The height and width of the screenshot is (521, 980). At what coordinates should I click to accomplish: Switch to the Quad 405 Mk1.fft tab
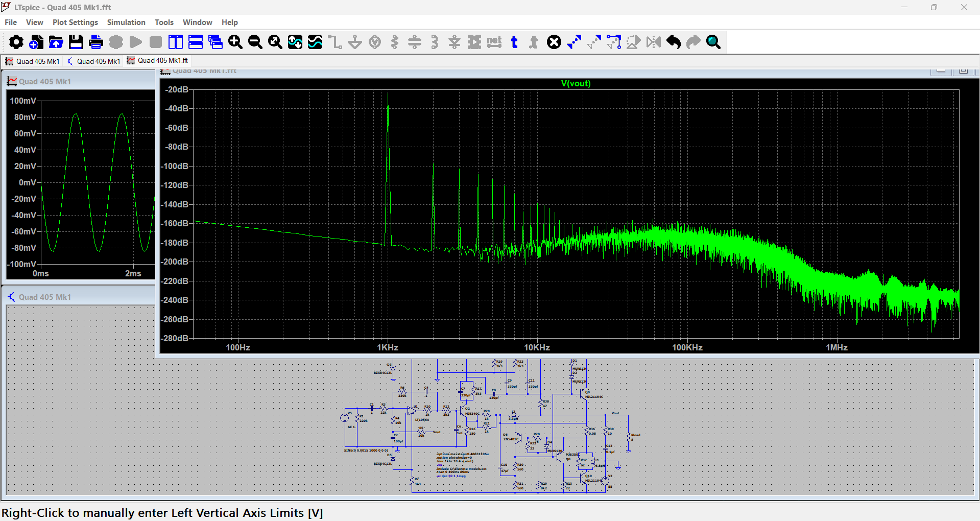point(157,61)
